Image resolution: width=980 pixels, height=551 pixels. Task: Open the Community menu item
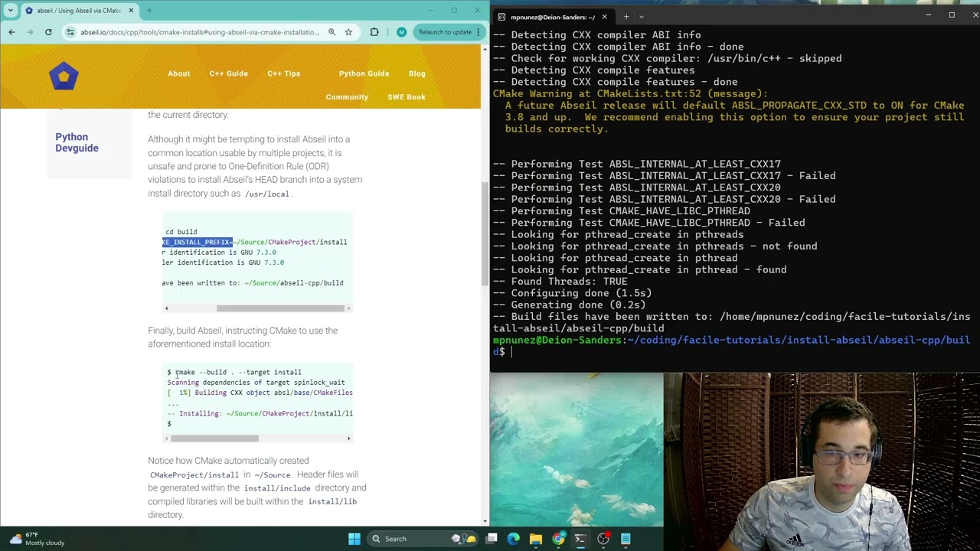click(347, 97)
